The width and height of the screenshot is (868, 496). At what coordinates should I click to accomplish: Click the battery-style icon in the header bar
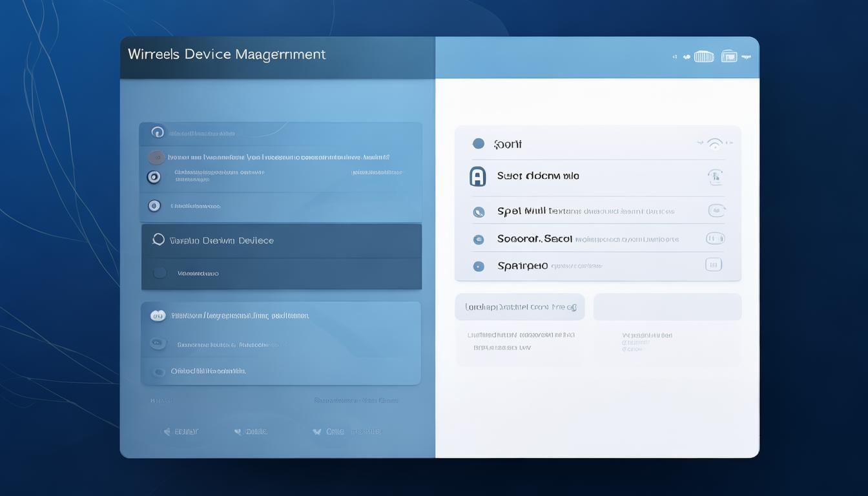click(703, 57)
